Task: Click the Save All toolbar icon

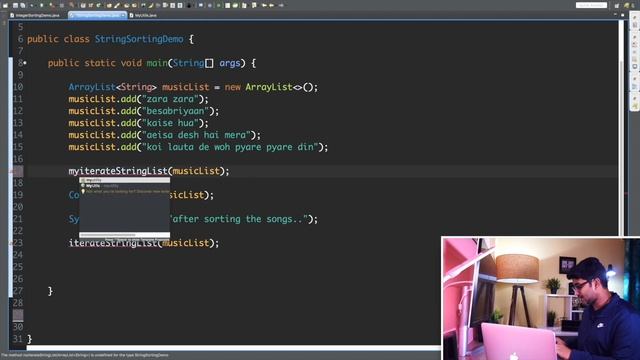Action: pos(22,5)
